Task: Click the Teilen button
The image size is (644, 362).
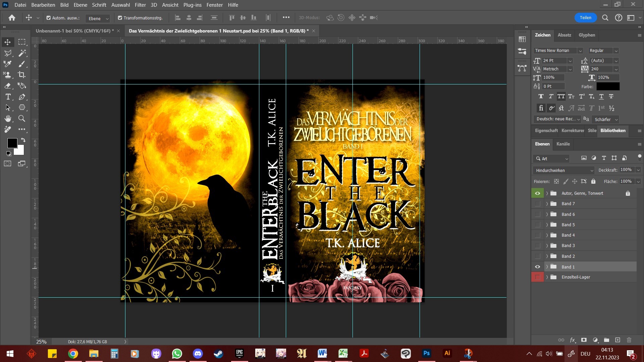Action: (x=585, y=18)
